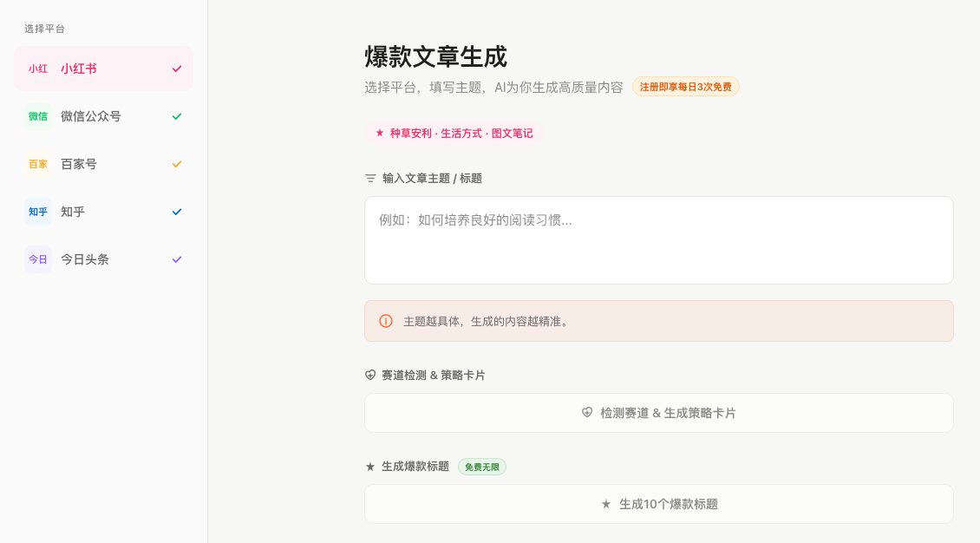
Task: Click the shield icon inside 检测赛道 button
Action: tap(587, 412)
